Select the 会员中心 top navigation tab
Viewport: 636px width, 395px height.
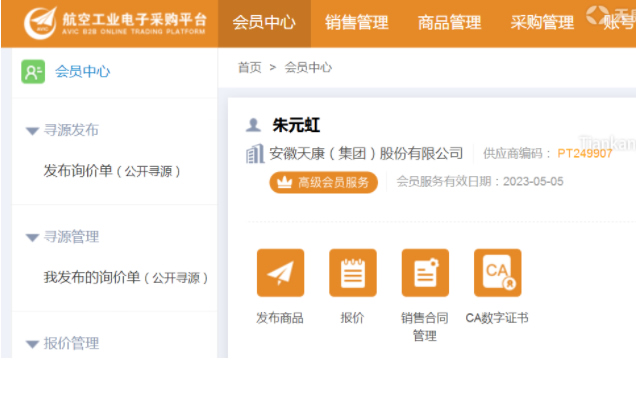coord(264,23)
